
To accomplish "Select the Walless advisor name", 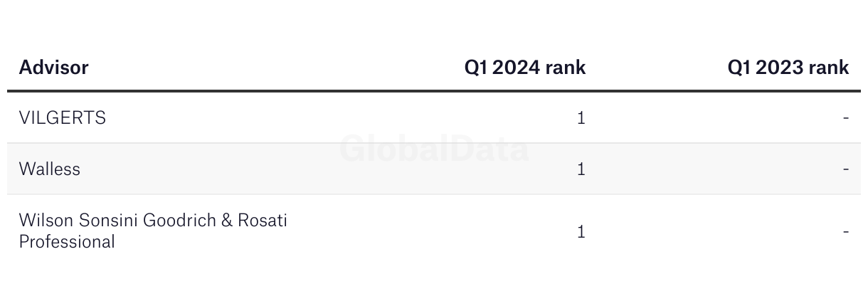I will 50,169.
